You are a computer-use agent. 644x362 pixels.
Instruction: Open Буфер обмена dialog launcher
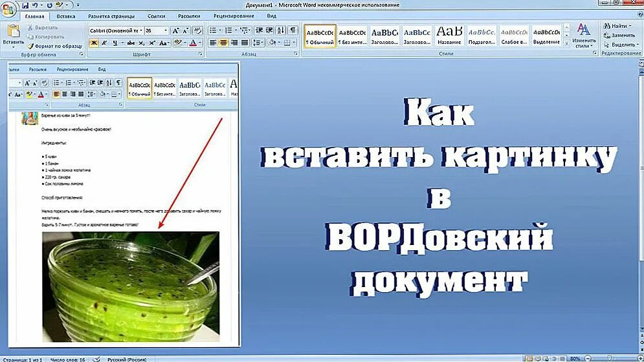82,54
